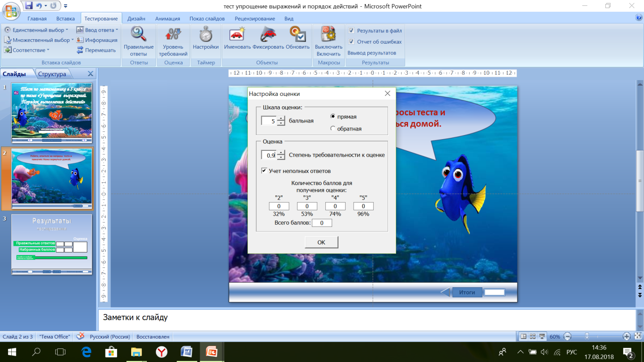This screenshot has height=362, width=644.
Task: Shuffle slides with Перемешать
Action: pyautogui.click(x=96, y=50)
